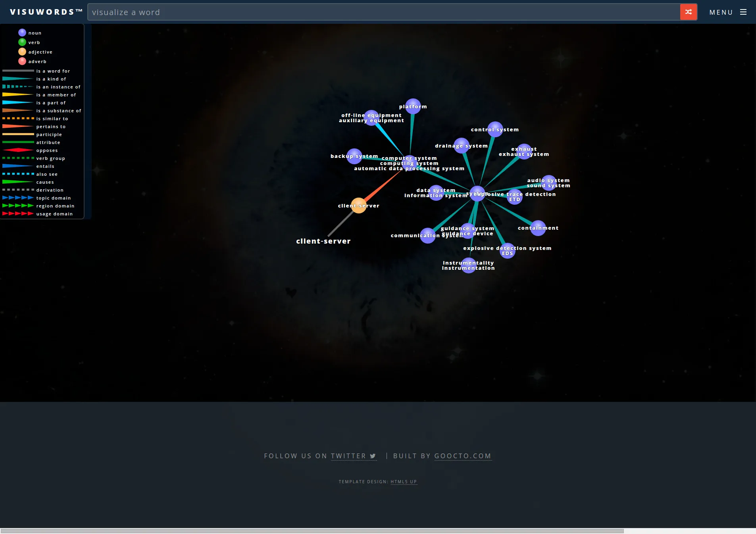Click the Twitter bird icon in footer
Viewport: 756px width, 534px height.
(x=373, y=456)
